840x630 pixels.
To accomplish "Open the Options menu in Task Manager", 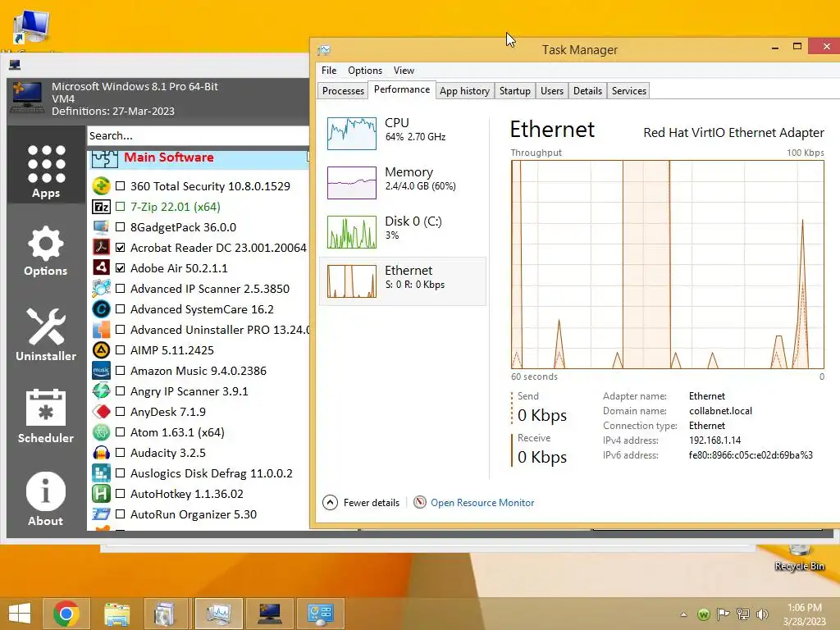I will tap(365, 71).
